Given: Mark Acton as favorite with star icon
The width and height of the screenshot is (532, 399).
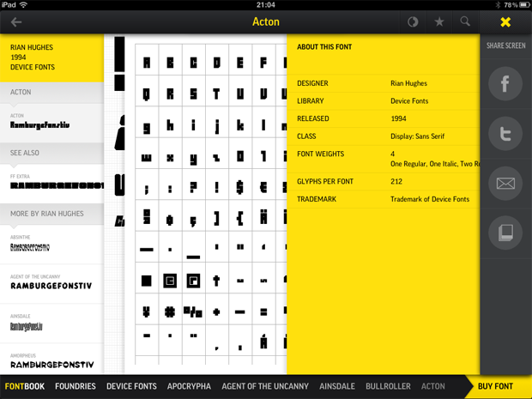Looking at the screenshot, I should [439, 22].
